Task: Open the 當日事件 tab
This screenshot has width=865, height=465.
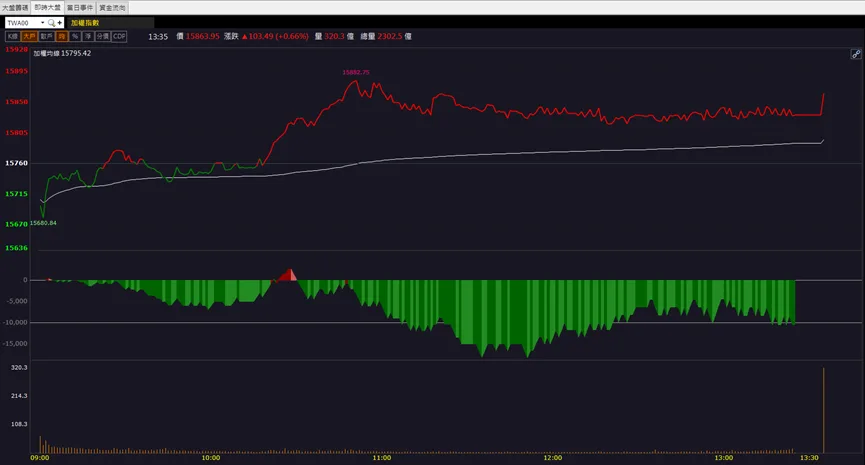Action: tap(80, 8)
